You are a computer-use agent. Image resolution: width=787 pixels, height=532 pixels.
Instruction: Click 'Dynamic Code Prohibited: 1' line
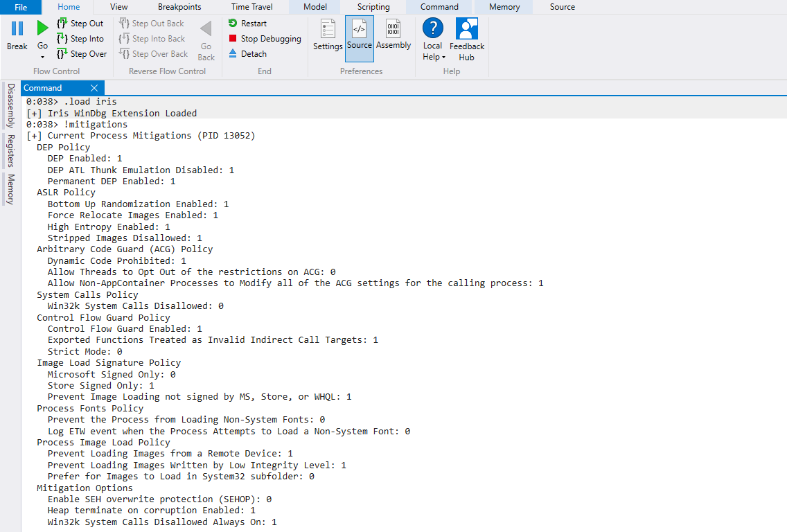pos(117,261)
